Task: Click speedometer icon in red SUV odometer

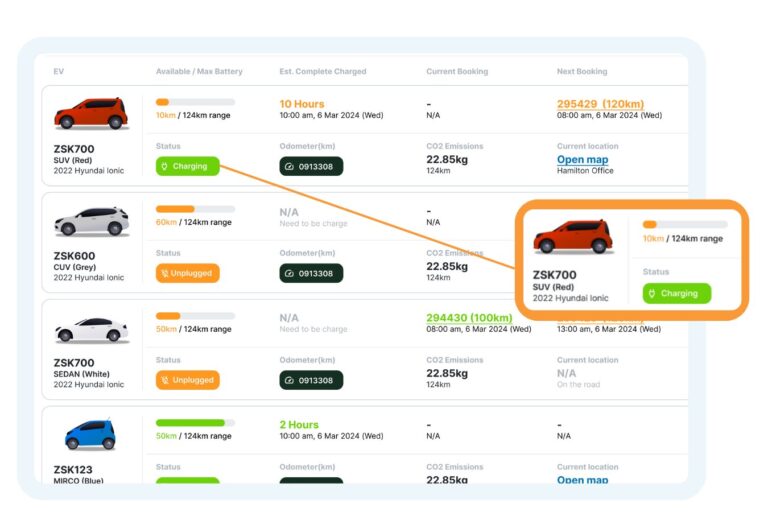Action: click(x=289, y=167)
